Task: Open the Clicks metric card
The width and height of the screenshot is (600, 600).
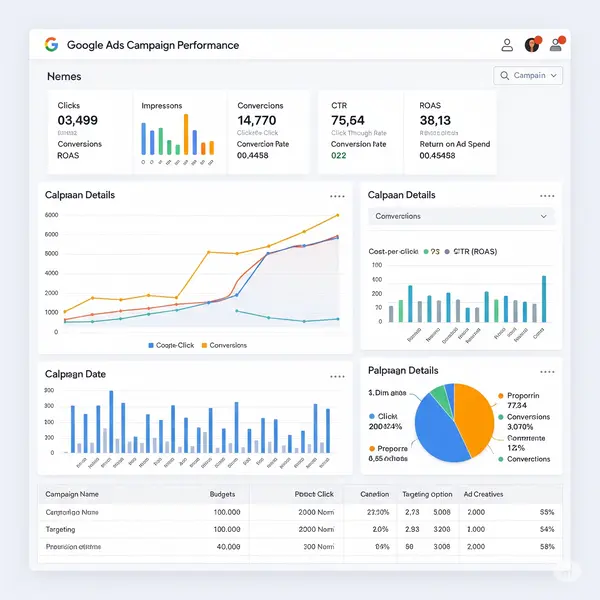Action: tap(88, 132)
